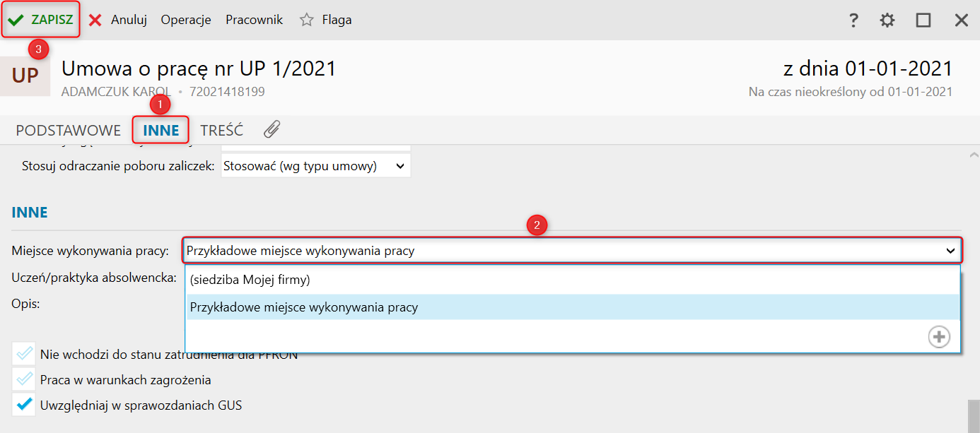Viewport: 980px width, 433px height.
Task: Expand 'Stosuj odraczanie poboru zaliczek' dropdown
Action: [400, 167]
